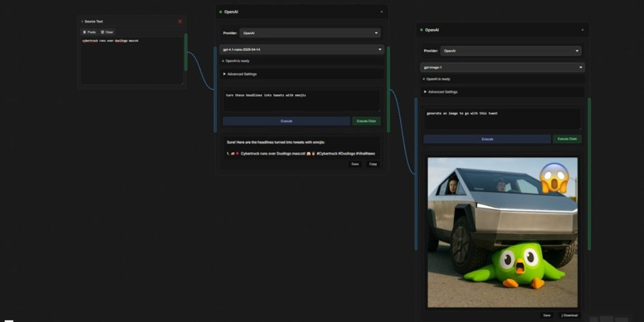Click the generated Cybertruck and Duolingo owl image

[503, 232]
